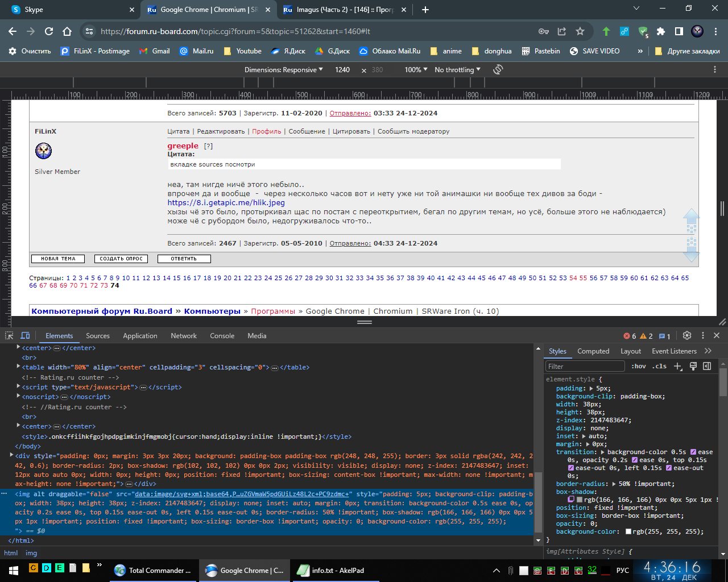
Task: Click the yellow warnings count badge
Action: [x=647, y=336]
